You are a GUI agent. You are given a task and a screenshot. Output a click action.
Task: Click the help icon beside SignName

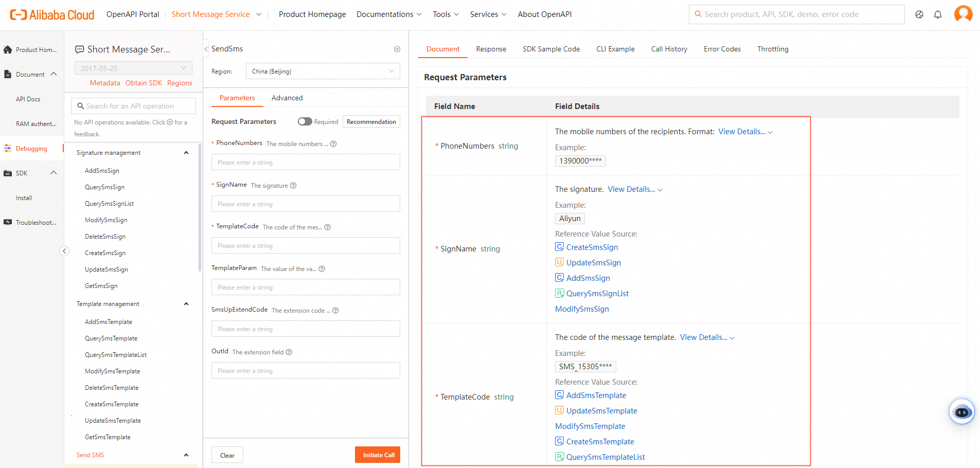coord(293,186)
